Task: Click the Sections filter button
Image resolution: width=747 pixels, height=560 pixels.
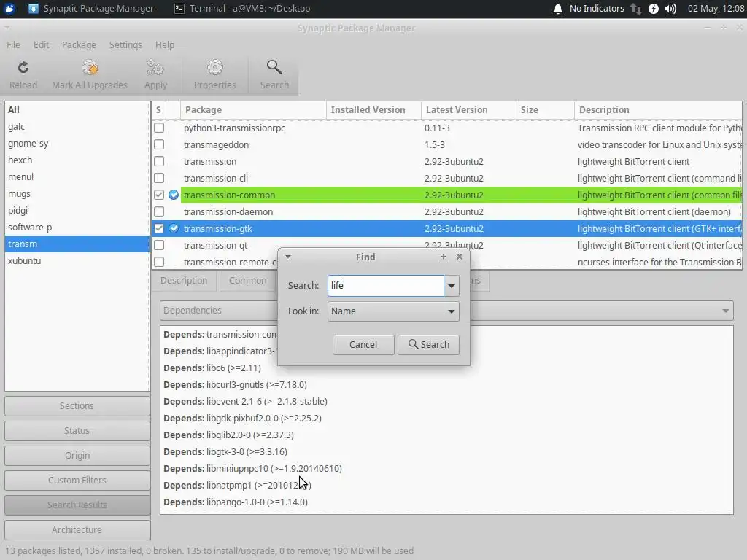Action: [x=77, y=405]
